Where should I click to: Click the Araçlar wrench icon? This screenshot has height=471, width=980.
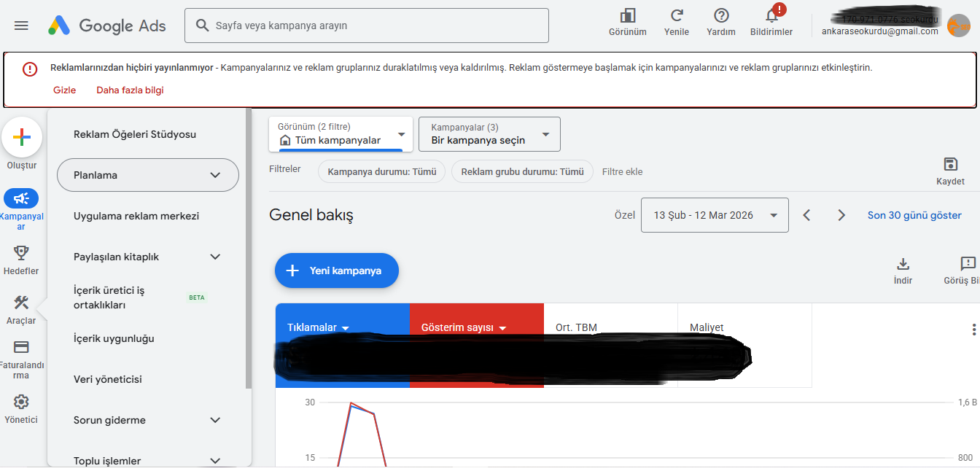(x=22, y=303)
